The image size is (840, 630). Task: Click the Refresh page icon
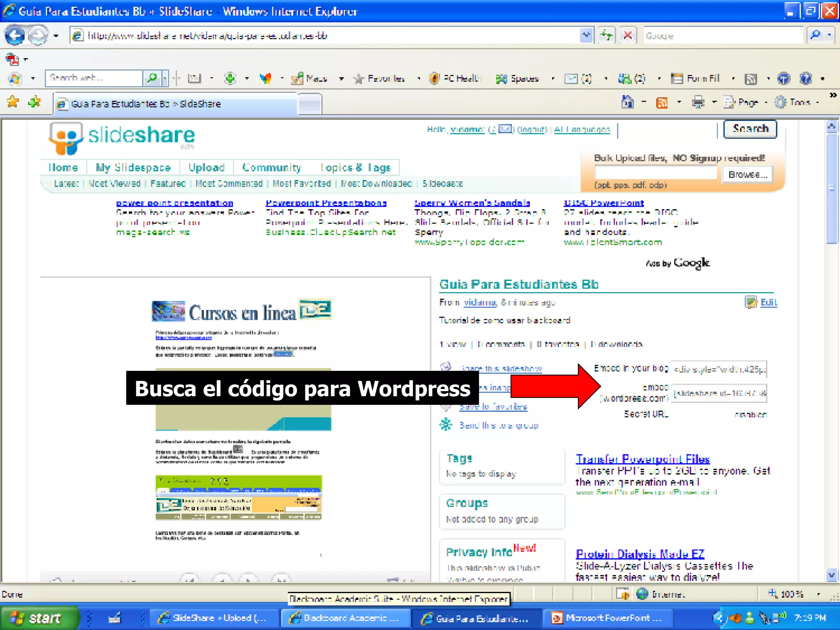[606, 36]
